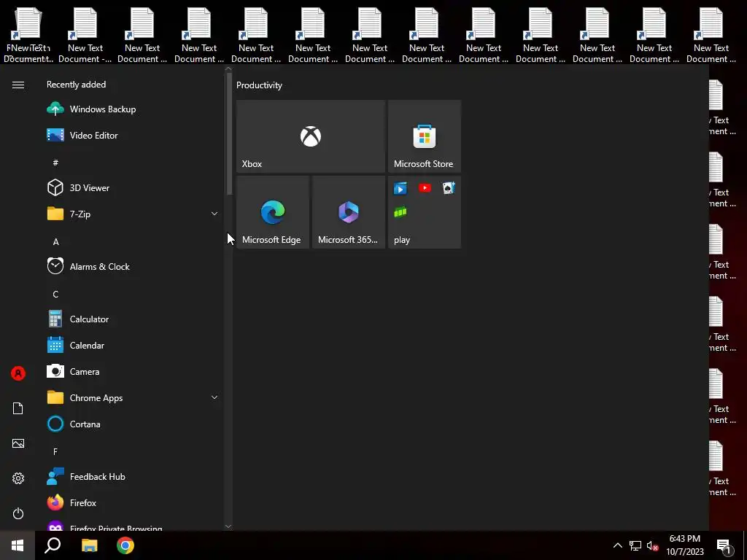Open Settings gear in Start sidebar
This screenshot has width=747, height=560.
[x=18, y=478]
